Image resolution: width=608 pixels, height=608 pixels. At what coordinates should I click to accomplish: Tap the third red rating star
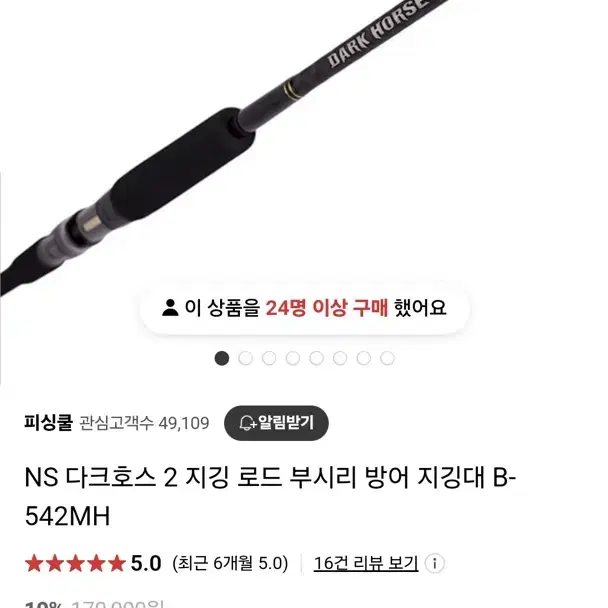point(75,563)
